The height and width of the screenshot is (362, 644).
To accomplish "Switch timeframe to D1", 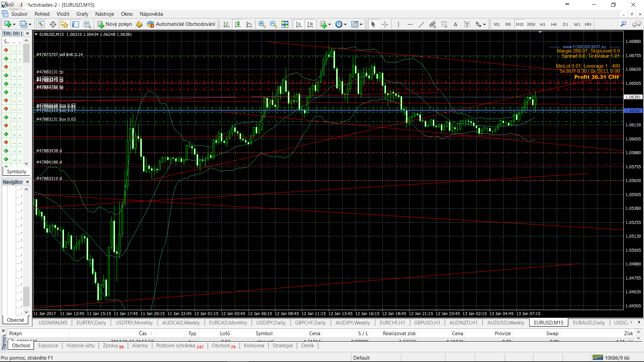I will (x=566, y=24).
